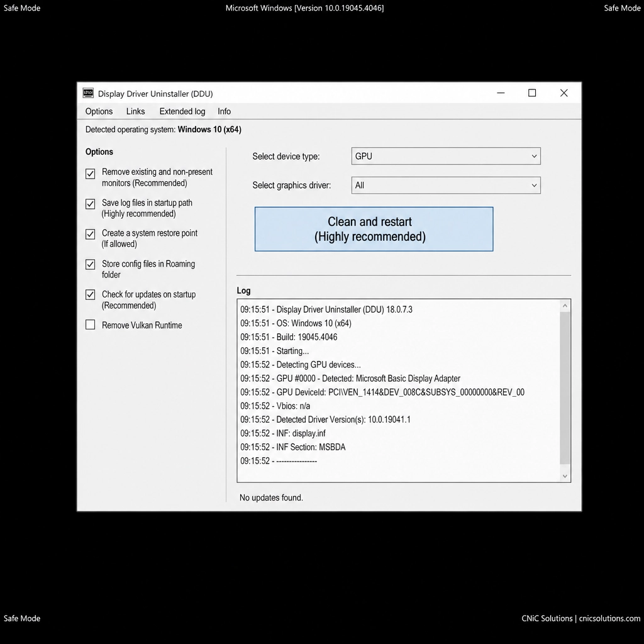Viewport: 644px width, 644px height.
Task: Open the Info menu
Action: (225, 111)
